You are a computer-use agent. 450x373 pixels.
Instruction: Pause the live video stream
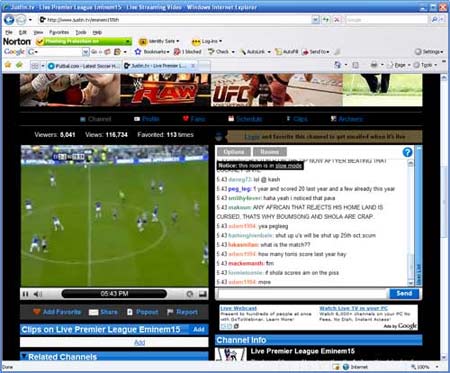click(x=26, y=294)
